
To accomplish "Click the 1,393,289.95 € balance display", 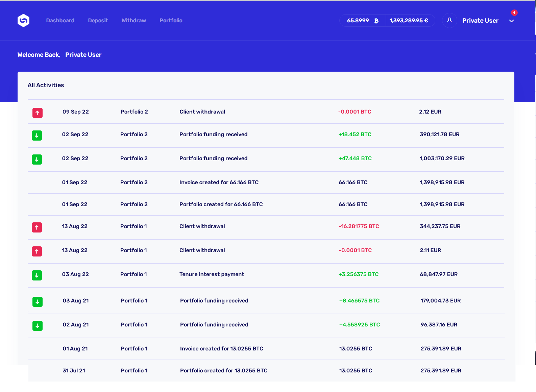I will tap(409, 21).
